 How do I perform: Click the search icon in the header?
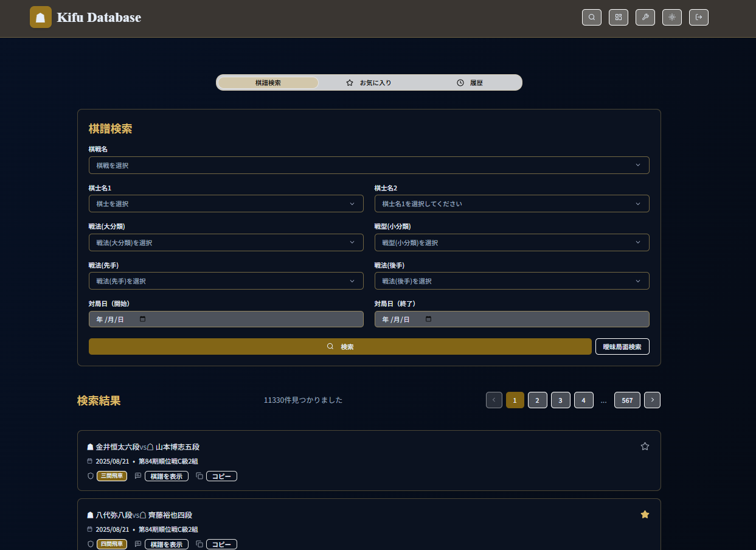591,17
